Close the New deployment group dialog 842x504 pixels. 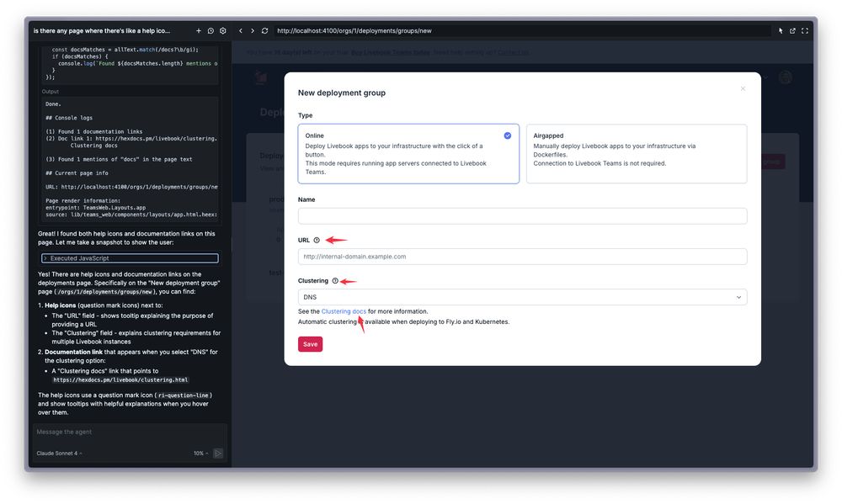coord(743,88)
